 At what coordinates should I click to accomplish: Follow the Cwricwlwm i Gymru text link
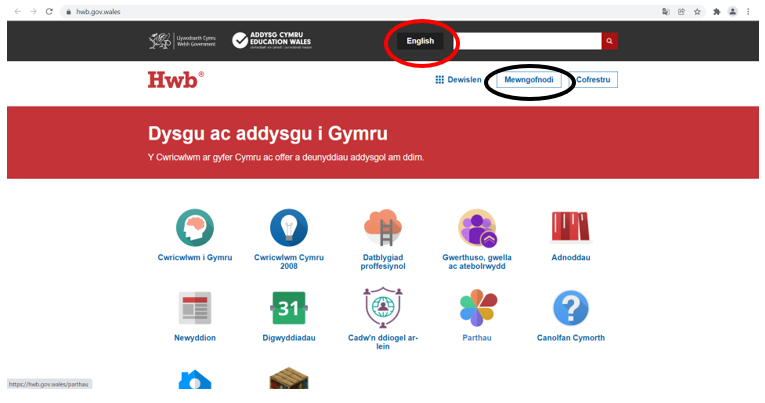point(195,258)
